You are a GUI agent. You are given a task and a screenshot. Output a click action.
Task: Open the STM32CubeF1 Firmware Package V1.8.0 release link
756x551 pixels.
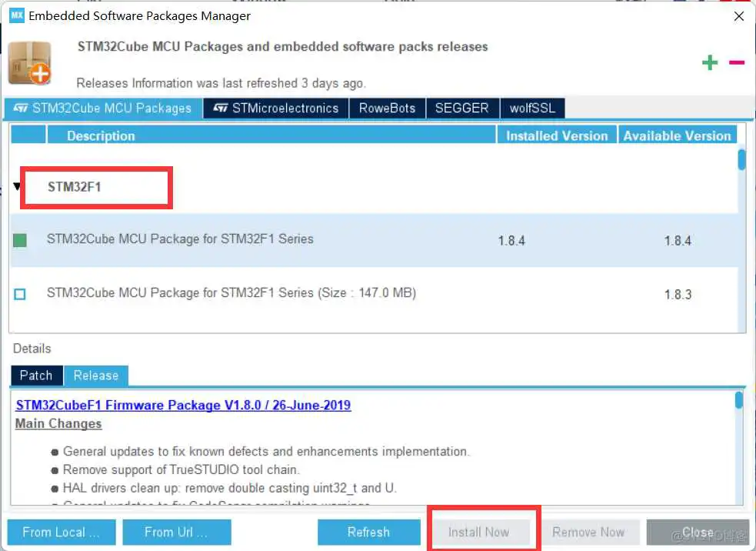pos(183,405)
